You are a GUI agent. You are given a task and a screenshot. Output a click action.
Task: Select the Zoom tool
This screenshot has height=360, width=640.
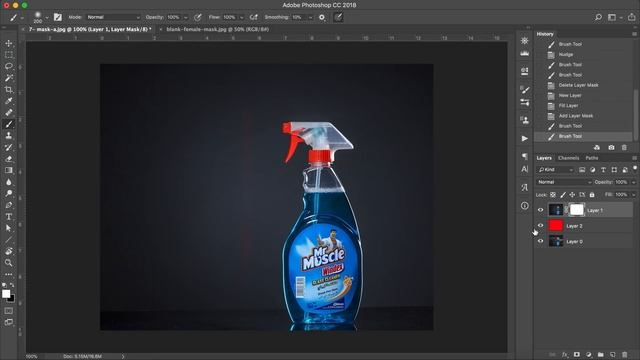tap(9, 263)
